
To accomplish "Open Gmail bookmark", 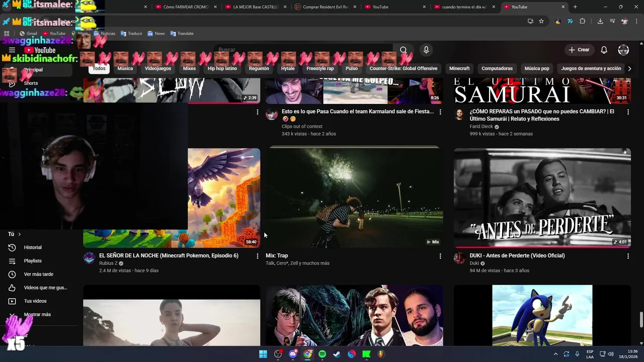I will pos(28,33).
